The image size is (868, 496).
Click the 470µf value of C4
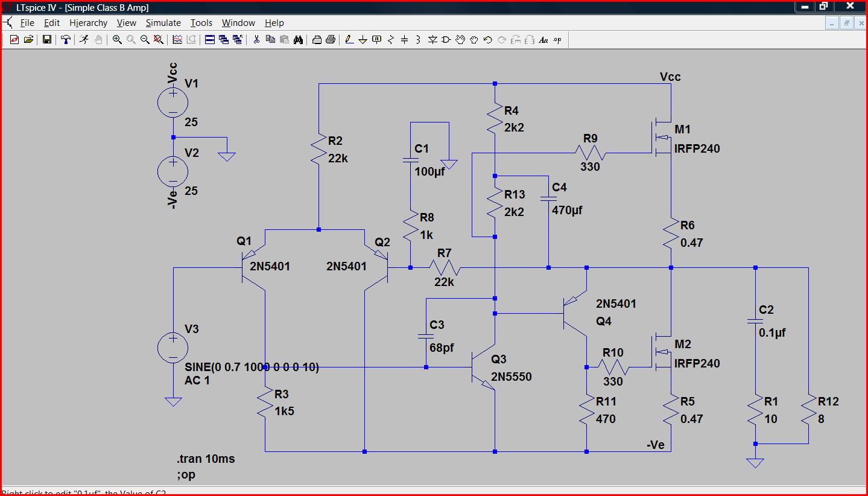pos(567,211)
